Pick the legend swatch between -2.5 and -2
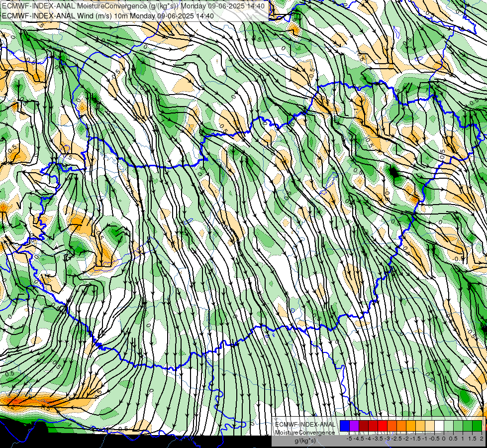The width and height of the screenshot is (487, 448). tap(401, 426)
